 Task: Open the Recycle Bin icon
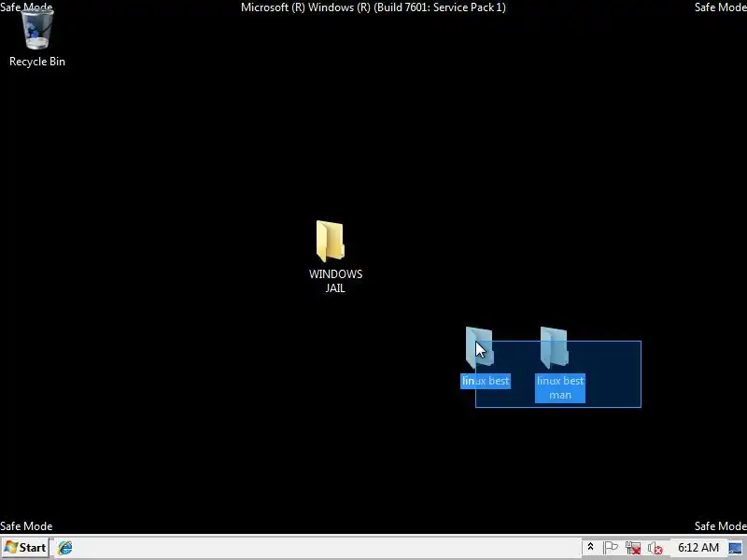[37, 30]
